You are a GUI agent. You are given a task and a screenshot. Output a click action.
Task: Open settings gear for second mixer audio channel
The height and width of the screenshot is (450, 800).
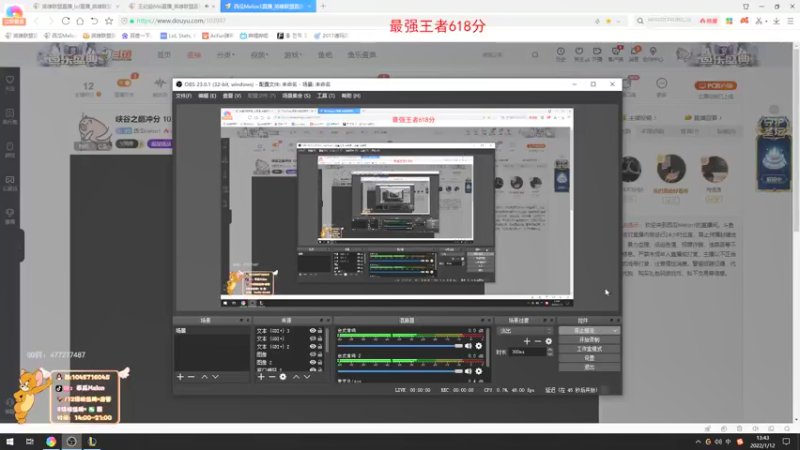coord(479,371)
